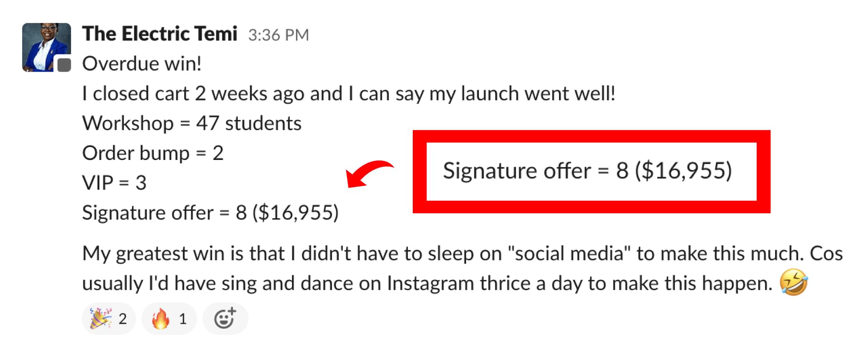Click the 3:36 PM message timestamp
868x362 pixels.
[x=278, y=35]
